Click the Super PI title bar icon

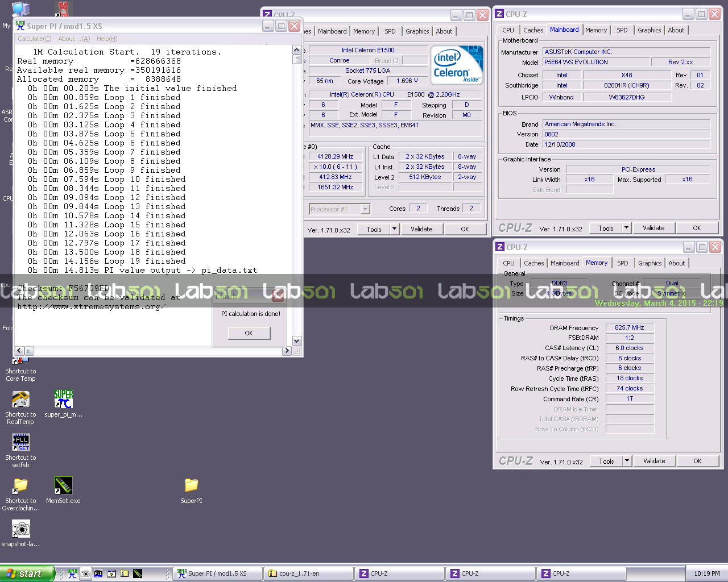[20, 26]
